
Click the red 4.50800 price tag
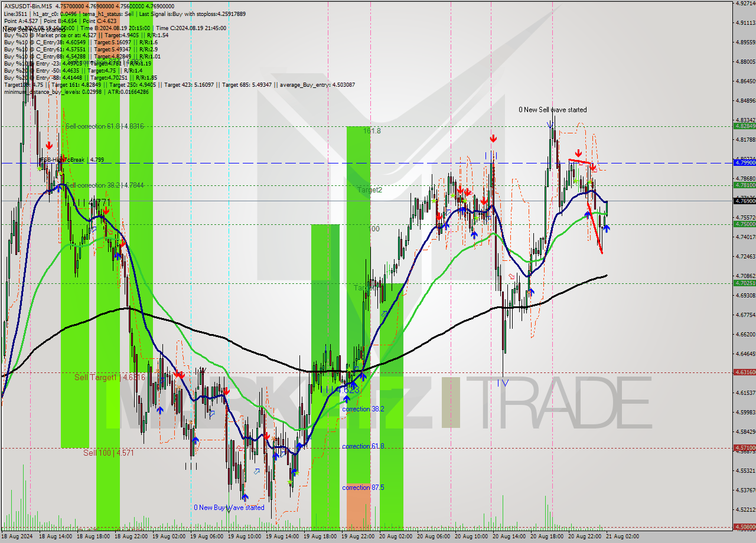[x=745, y=526]
